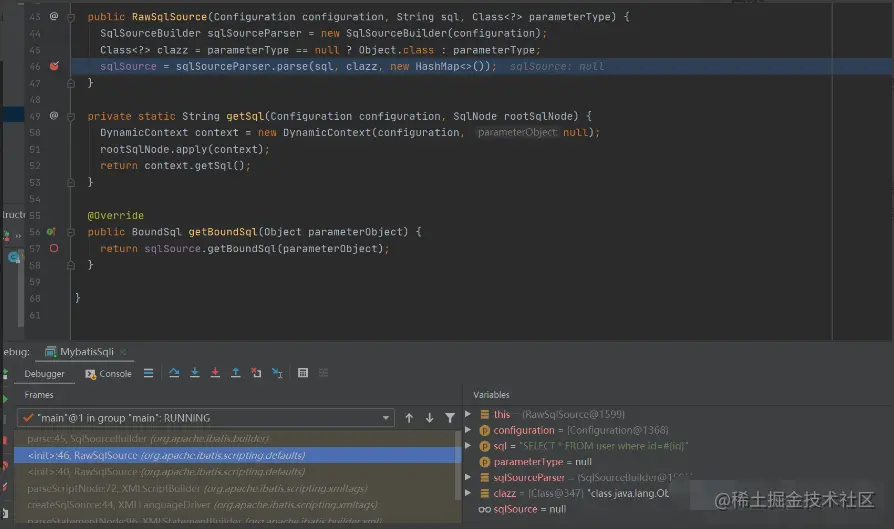The width and height of the screenshot is (894, 529).
Task: Open the Evaluate Expression calculator icon
Action: tap(303, 373)
